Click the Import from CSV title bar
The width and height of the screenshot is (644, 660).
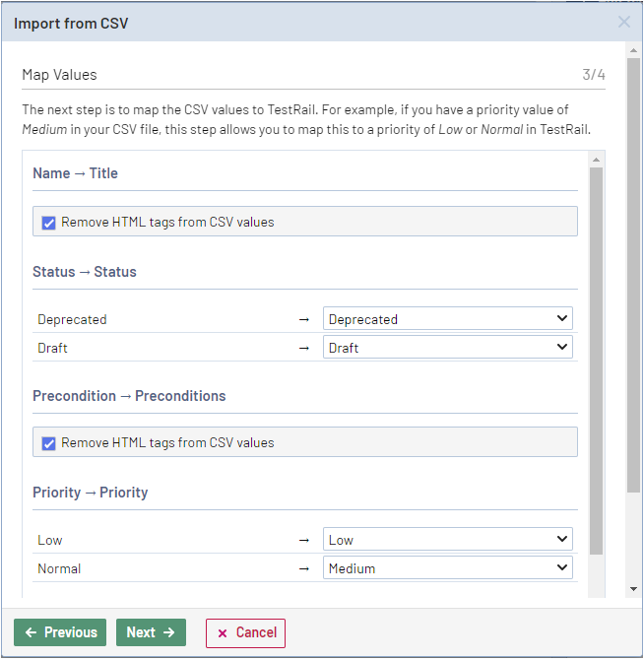coord(295,22)
